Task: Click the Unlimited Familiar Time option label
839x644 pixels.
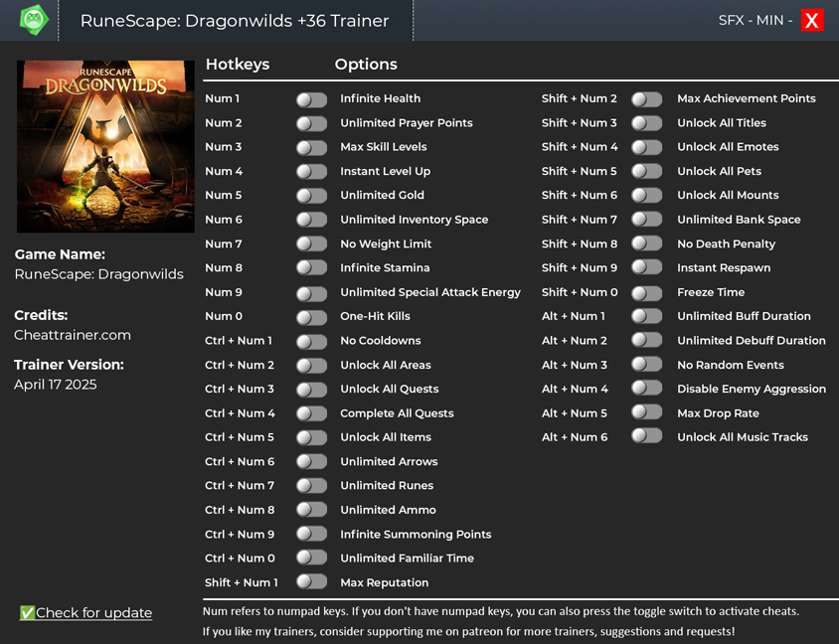Action: 408,559
